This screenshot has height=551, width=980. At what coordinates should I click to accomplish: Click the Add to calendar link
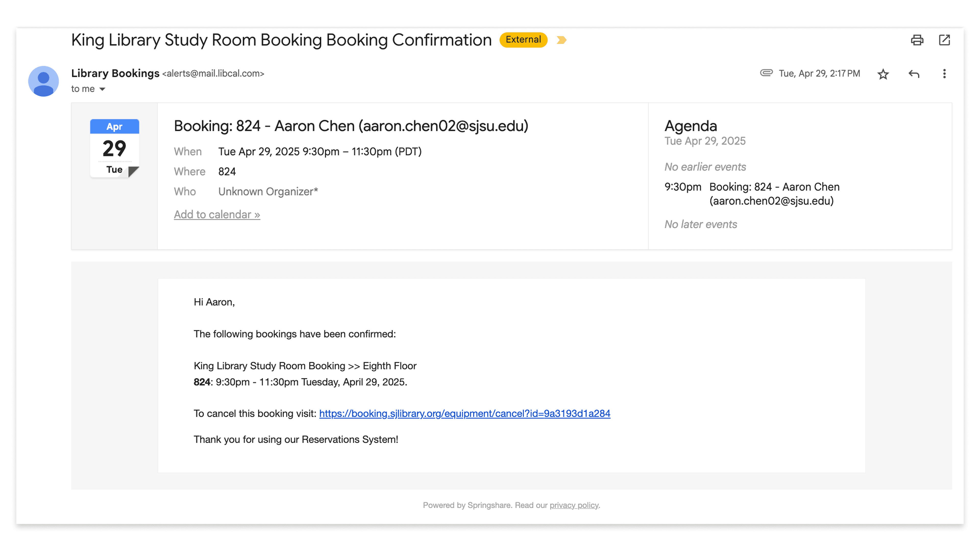click(x=217, y=215)
